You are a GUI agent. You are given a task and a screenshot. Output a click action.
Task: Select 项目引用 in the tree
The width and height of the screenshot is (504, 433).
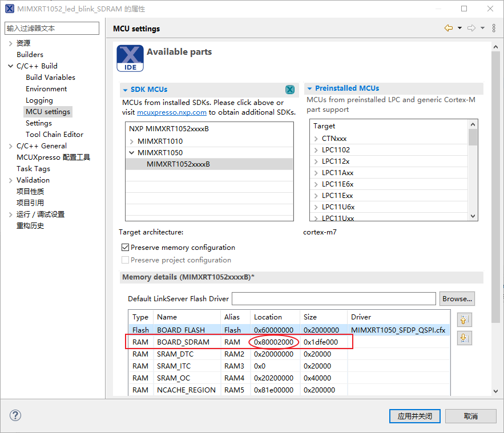(30, 203)
